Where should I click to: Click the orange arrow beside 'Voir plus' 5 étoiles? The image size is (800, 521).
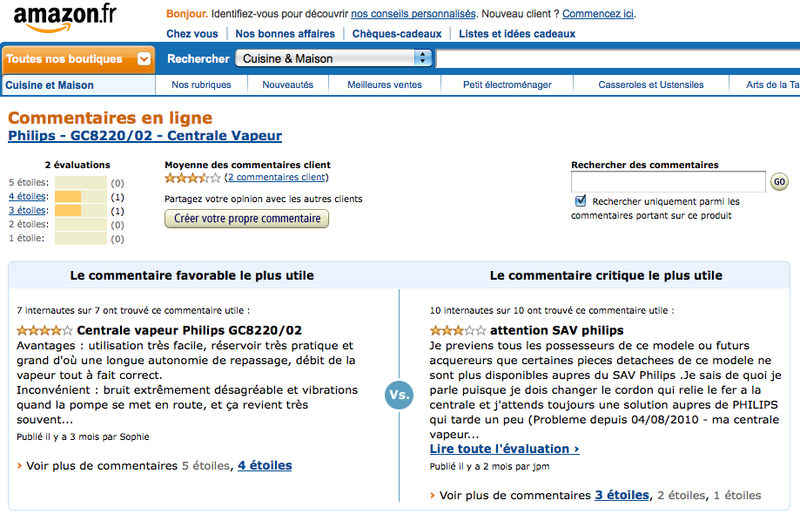[19, 466]
